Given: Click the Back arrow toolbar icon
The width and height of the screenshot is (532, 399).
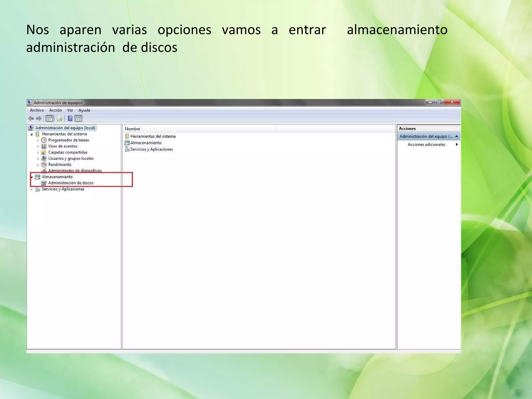Looking at the screenshot, I should [x=31, y=119].
